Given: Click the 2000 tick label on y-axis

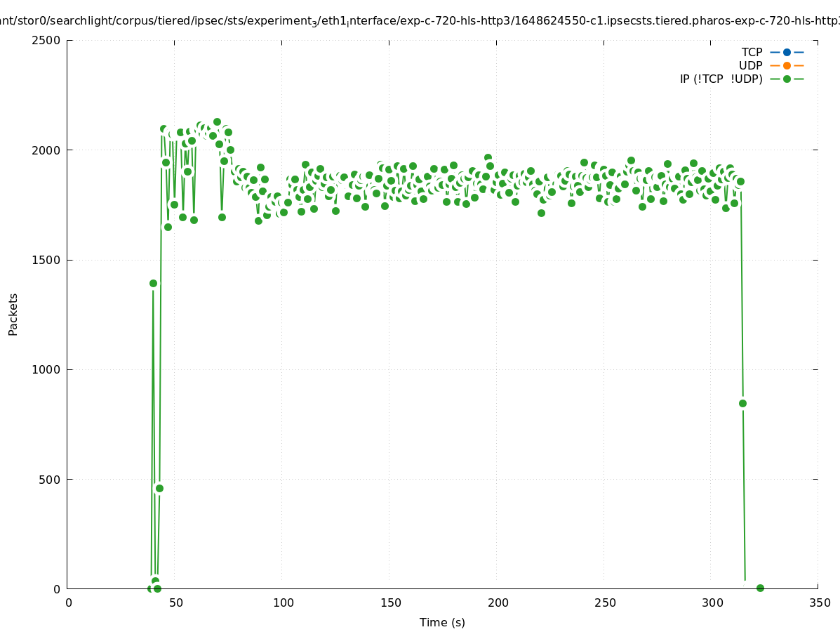Looking at the screenshot, I should (47, 150).
